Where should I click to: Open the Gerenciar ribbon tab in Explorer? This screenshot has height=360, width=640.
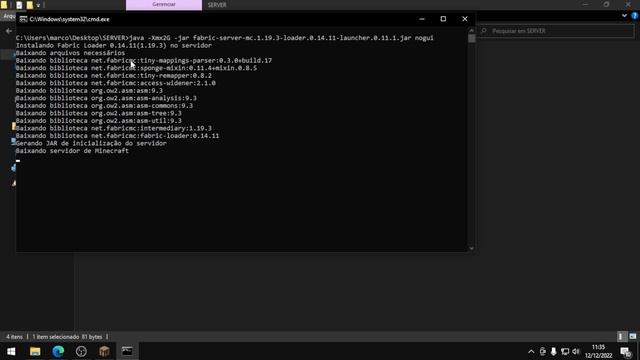click(x=164, y=5)
